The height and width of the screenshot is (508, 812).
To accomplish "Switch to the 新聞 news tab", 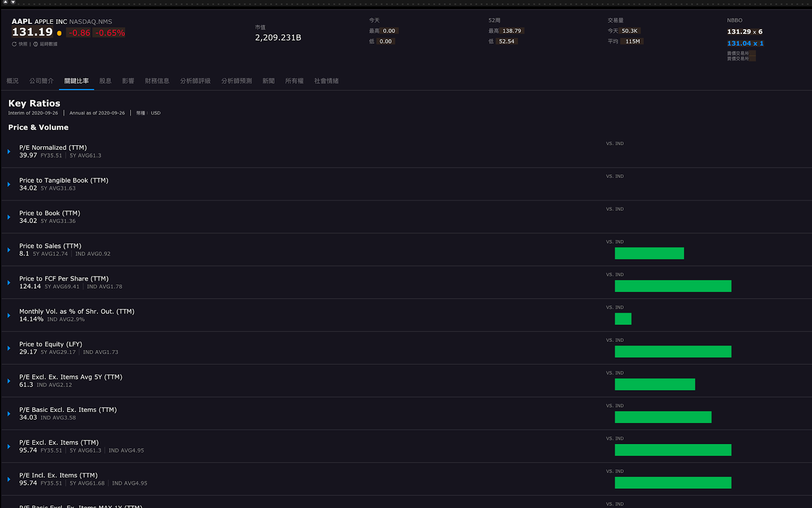I will point(268,81).
